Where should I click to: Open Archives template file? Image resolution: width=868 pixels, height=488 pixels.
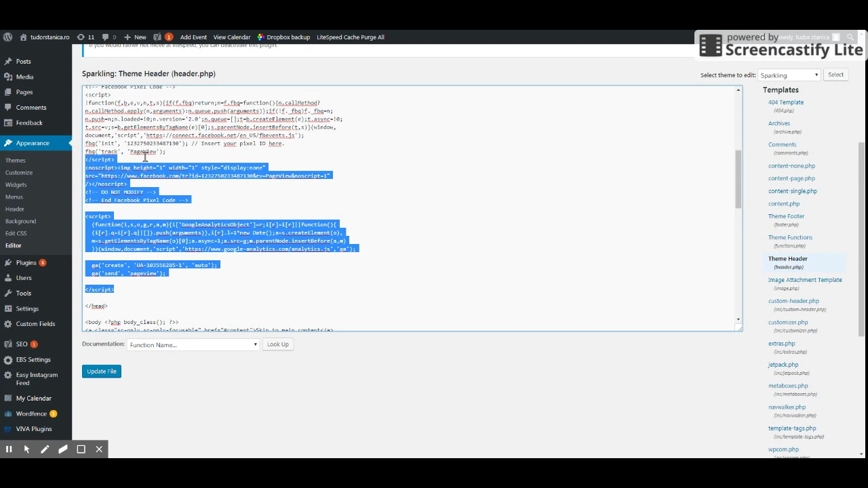coord(779,123)
